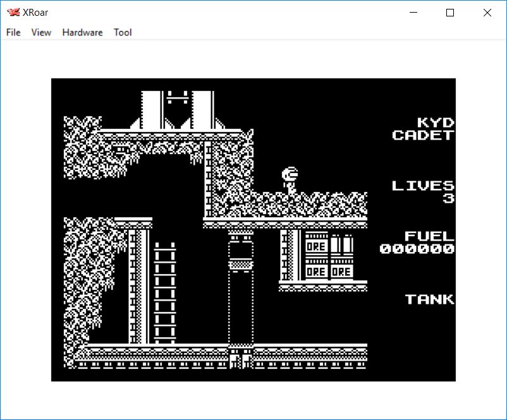Close the XRoar emulator window
The width and height of the screenshot is (507, 420).
[487, 13]
